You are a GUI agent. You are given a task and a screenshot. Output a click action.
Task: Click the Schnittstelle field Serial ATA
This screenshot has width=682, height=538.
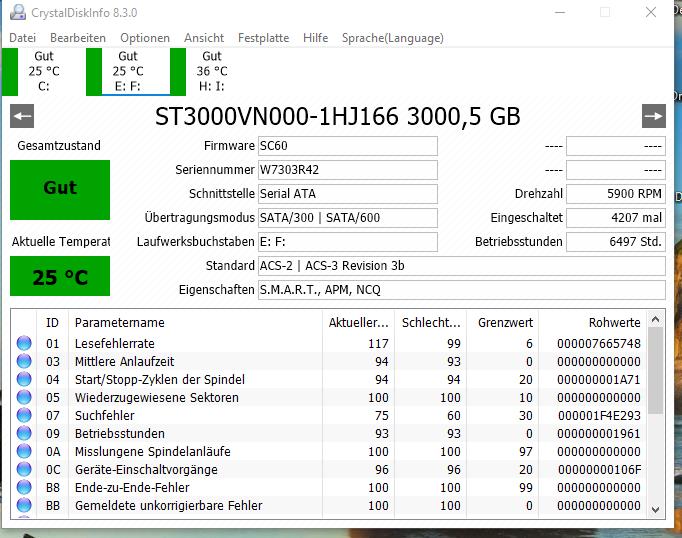pos(348,194)
